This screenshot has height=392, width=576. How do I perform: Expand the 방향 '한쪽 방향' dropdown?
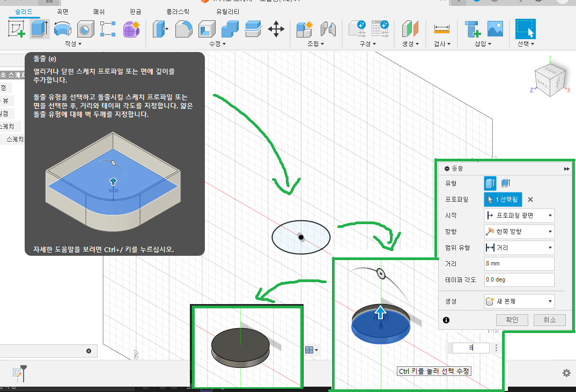coord(519,232)
